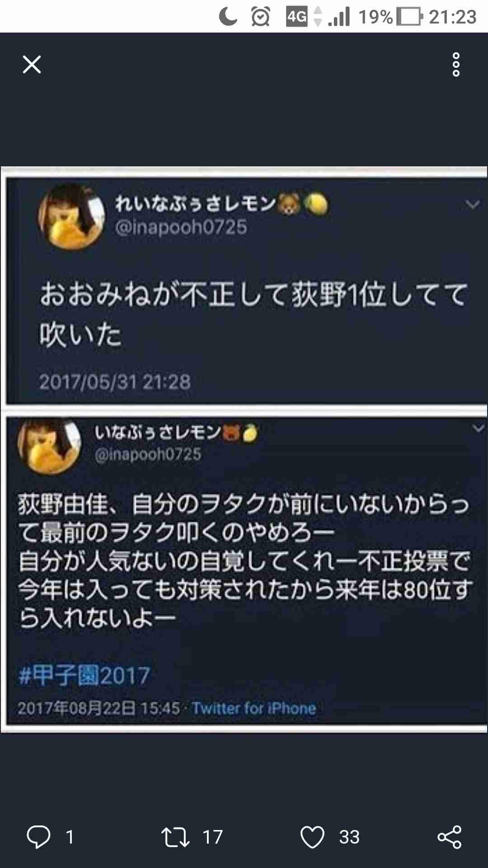Tap the 2017/05/31 21:28 timestamp
The height and width of the screenshot is (868, 488).
coord(115,382)
